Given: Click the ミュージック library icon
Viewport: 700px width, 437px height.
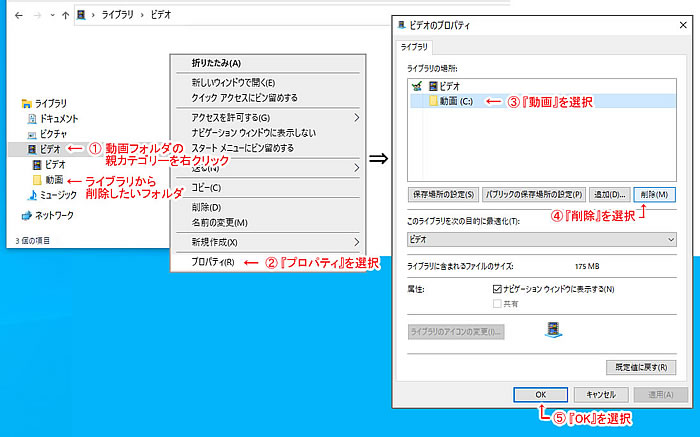Looking at the screenshot, I should pyautogui.click(x=32, y=194).
